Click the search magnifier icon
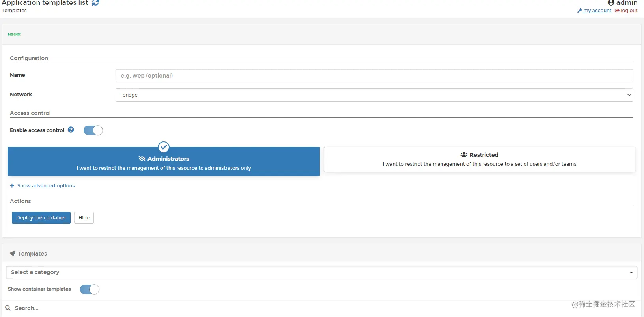 click(8, 308)
